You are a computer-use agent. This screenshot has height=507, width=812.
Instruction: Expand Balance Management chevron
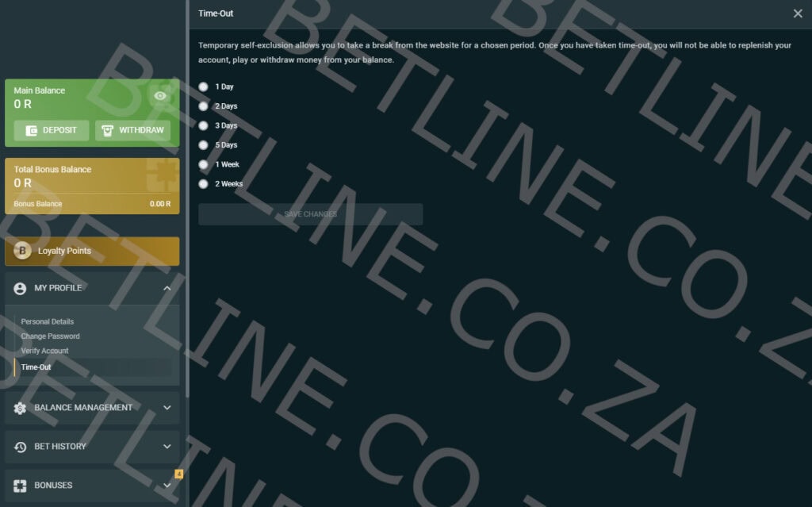(167, 408)
